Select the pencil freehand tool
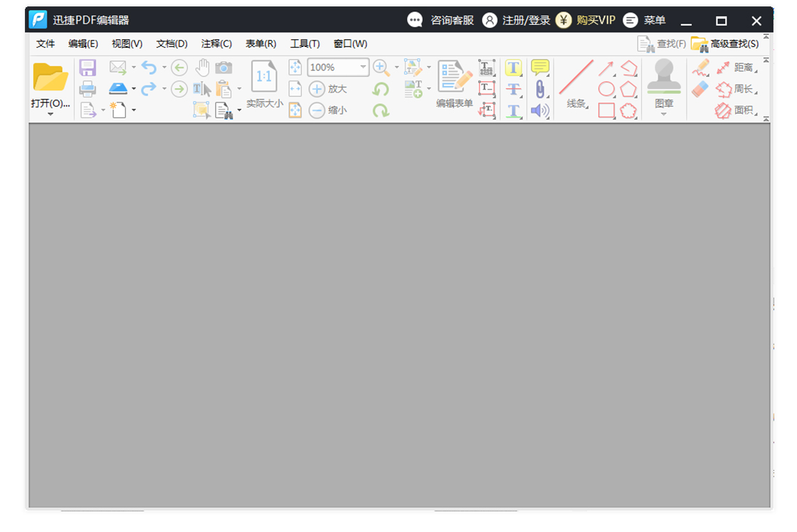The height and width of the screenshot is (532, 797). [x=700, y=67]
